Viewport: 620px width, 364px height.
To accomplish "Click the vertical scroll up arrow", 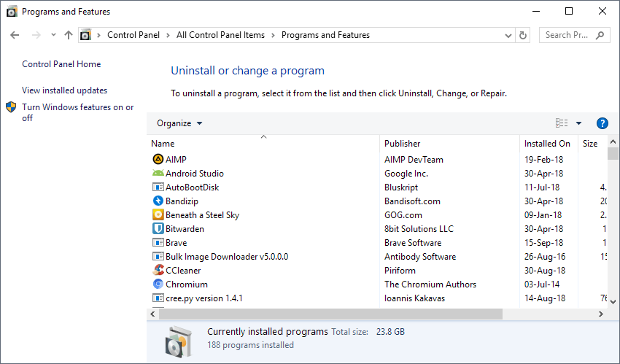I will pyautogui.click(x=613, y=142).
